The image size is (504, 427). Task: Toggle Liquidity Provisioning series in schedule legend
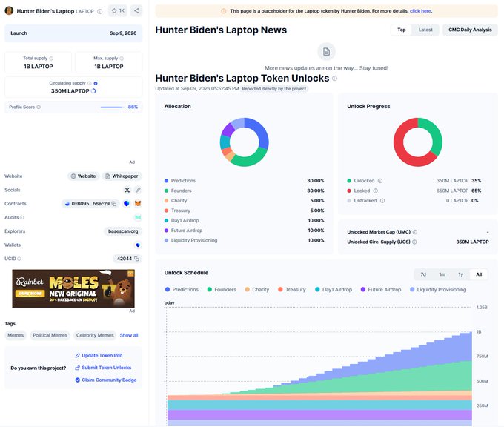pyautogui.click(x=438, y=289)
